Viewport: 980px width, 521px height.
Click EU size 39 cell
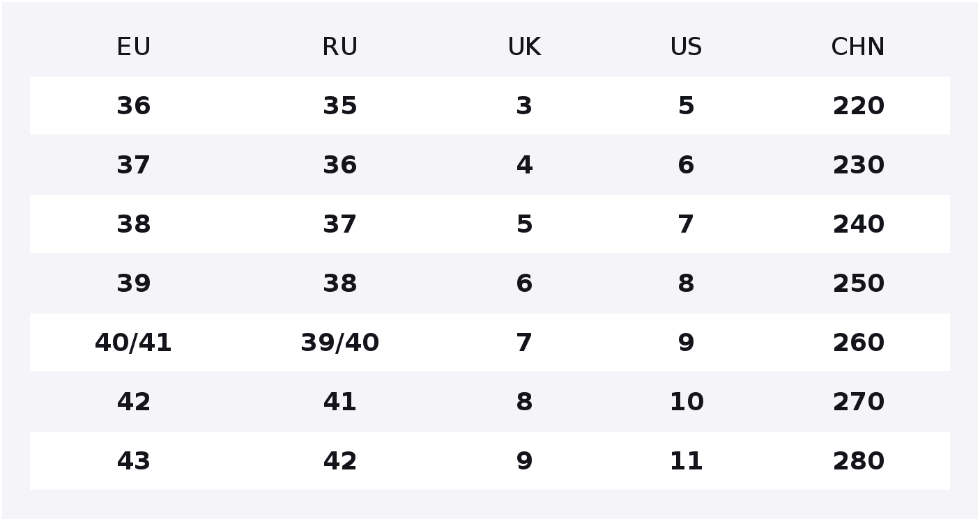[x=133, y=283]
